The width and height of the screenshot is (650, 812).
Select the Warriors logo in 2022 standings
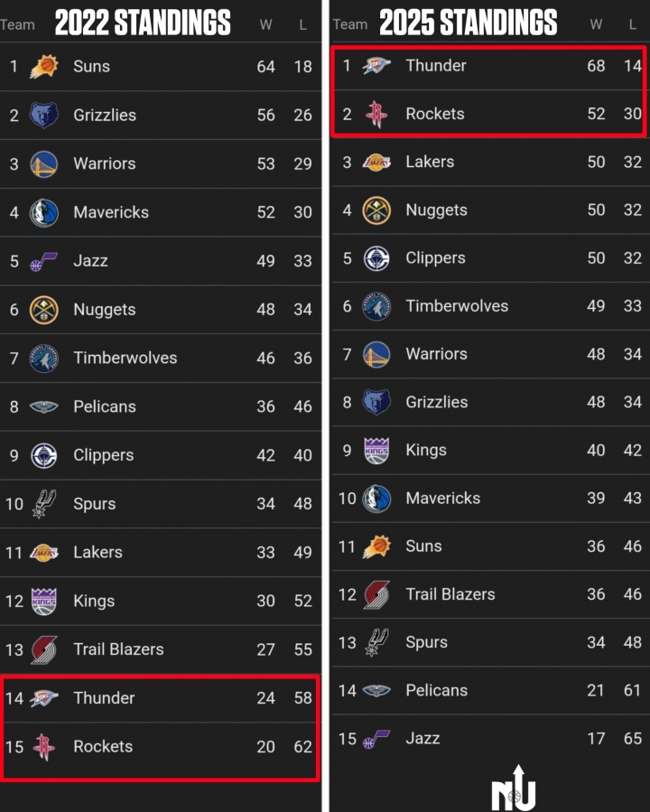pyautogui.click(x=43, y=164)
